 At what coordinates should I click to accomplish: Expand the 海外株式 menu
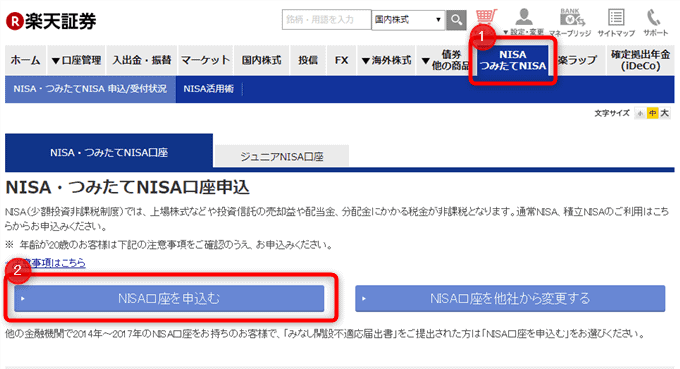click(x=386, y=60)
